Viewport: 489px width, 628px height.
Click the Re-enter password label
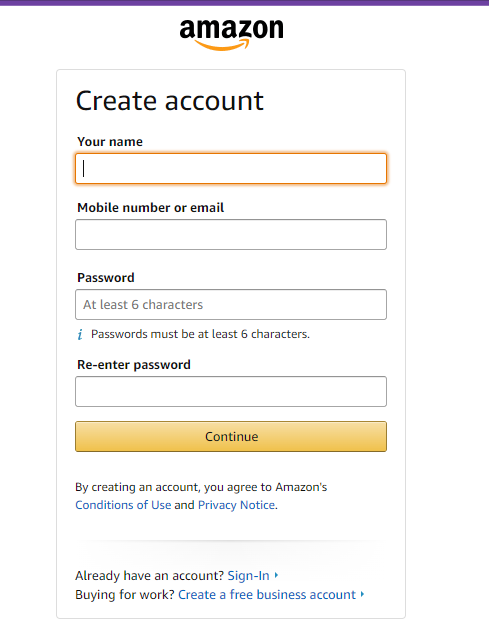(x=134, y=365)
